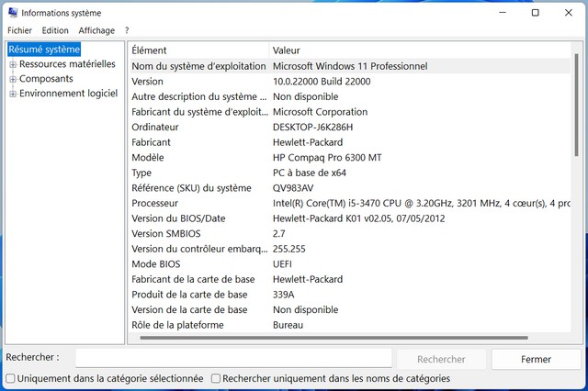Select the Version du BIOS/Date row
588x391 pixels.
click(x=349, y=218)
